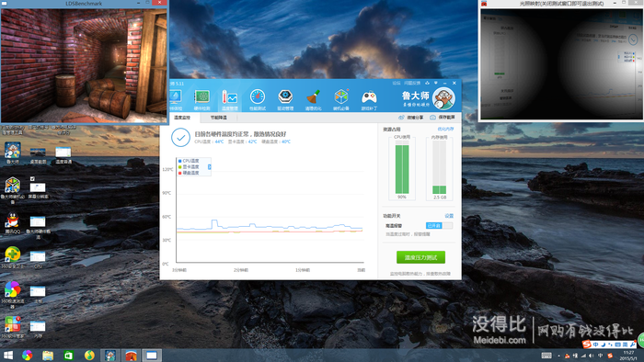Open dropdown menu arrow in Ludashi title bar

point(436,84)
